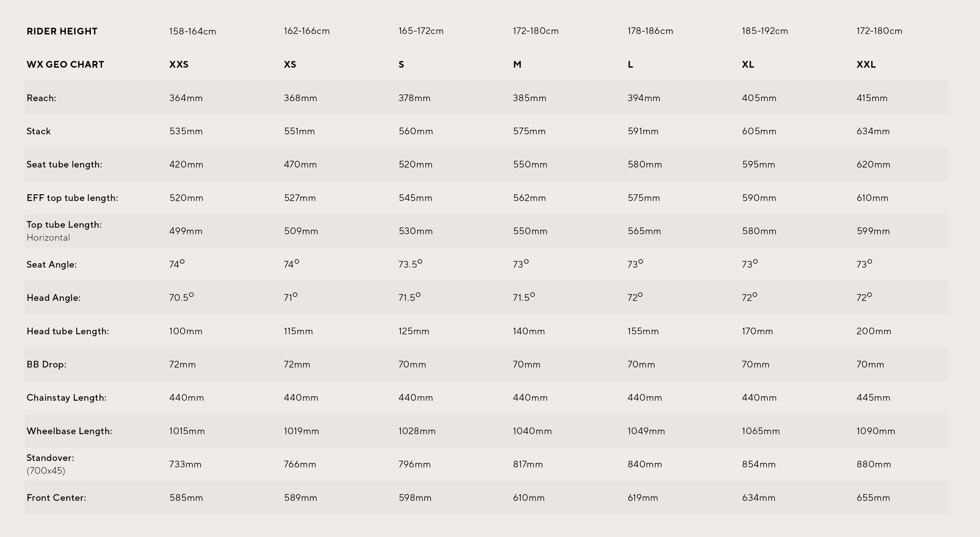Select the S size column header
The width and height of the screenshot is (980, 537).
401,64
